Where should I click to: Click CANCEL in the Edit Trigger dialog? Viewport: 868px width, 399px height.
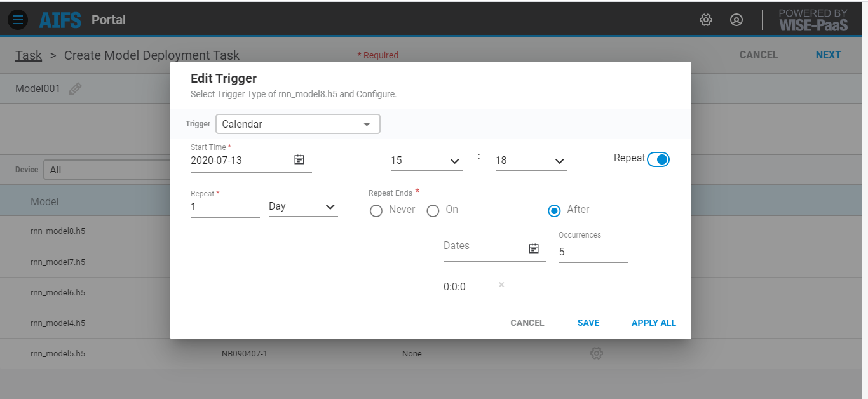click(x=527, y=323)
